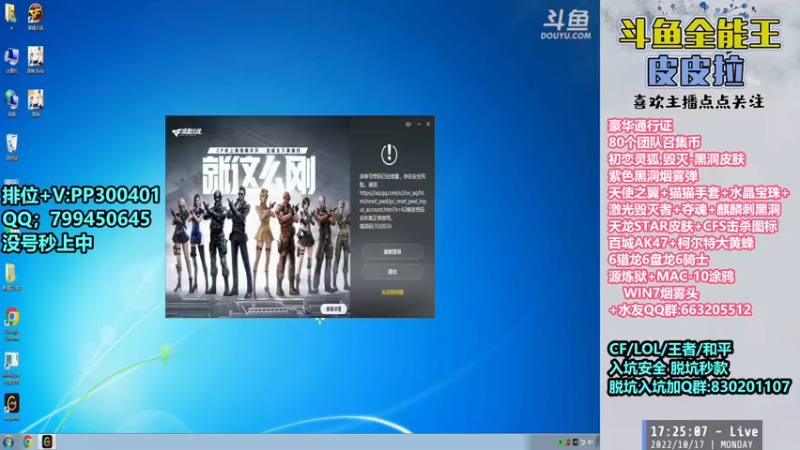800x450 pixels.
Task: Open the Recycle Bin desktop icon
Action: click(x=12, y=147)
